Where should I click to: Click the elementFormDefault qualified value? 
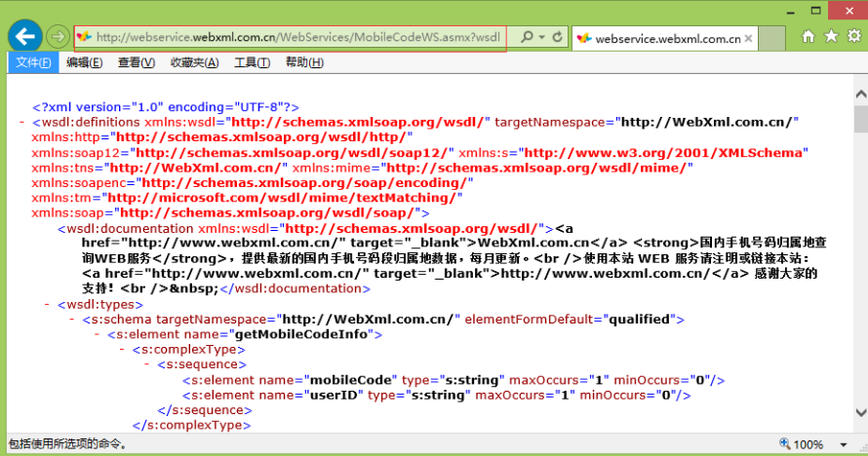coord(640,320)
